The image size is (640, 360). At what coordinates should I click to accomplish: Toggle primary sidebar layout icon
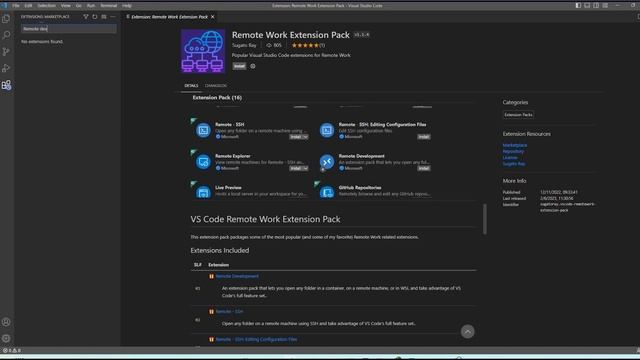(578, 5)
